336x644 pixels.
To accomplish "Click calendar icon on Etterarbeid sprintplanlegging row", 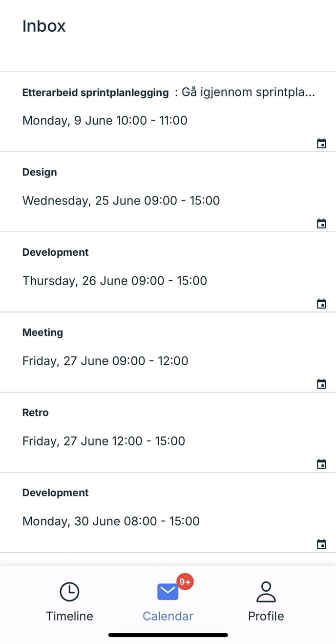I will pos(321,143).
